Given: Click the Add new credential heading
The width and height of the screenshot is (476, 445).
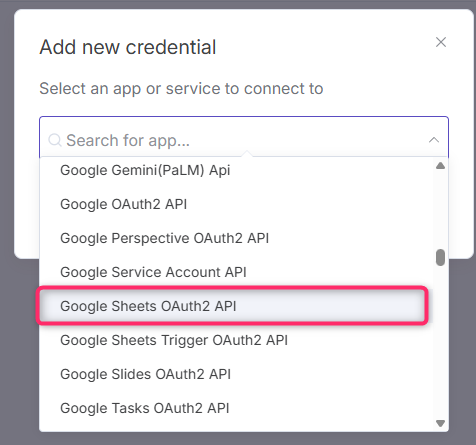Looking at the screenshot, I should click(x=128, y=47).
